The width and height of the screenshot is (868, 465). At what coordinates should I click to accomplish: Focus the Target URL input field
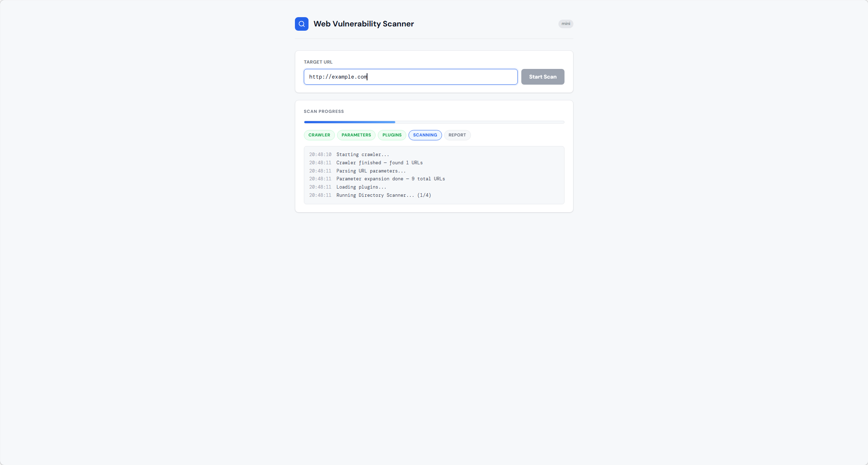410,77
